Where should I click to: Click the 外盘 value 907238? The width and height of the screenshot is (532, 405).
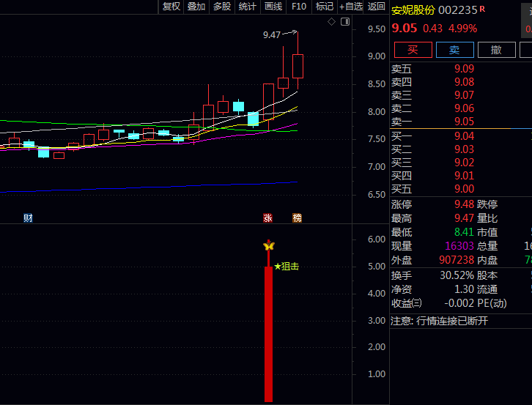tap(457, 260)
